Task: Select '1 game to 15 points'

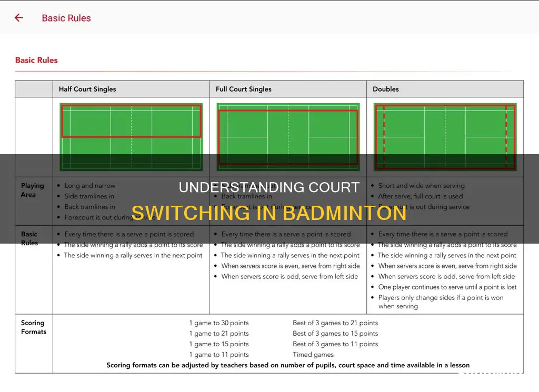Action: pyautogui.click(x=219, y=344)
